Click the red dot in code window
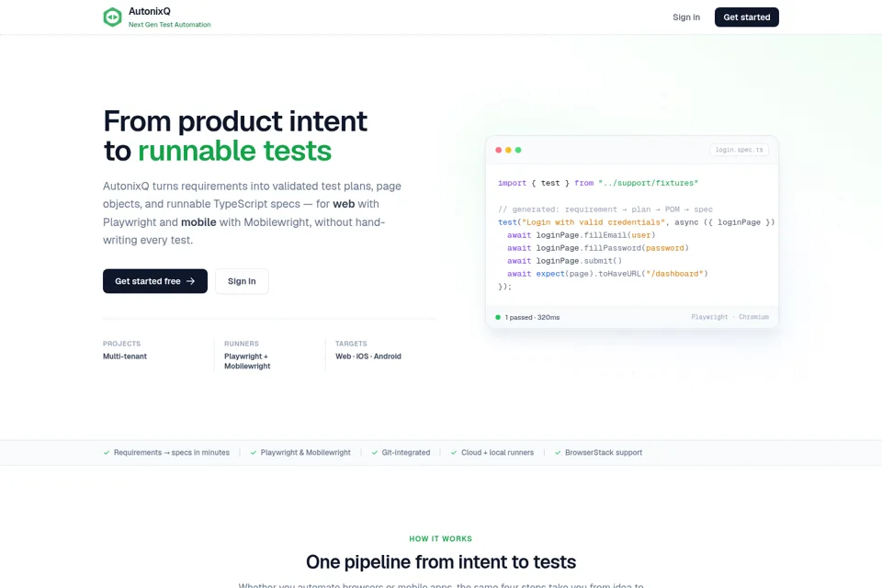882x588 pixels. click(498, 151)
